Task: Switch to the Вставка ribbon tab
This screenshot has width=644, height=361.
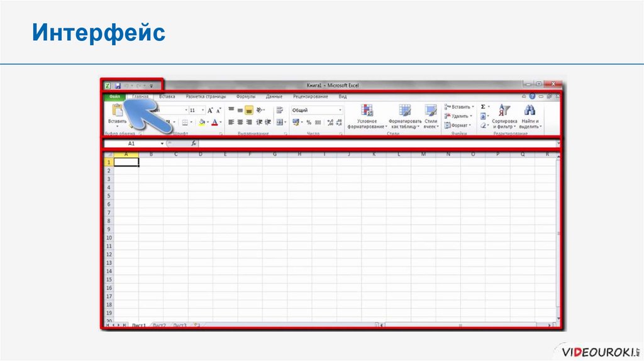Action: click(x=167, y=97)
